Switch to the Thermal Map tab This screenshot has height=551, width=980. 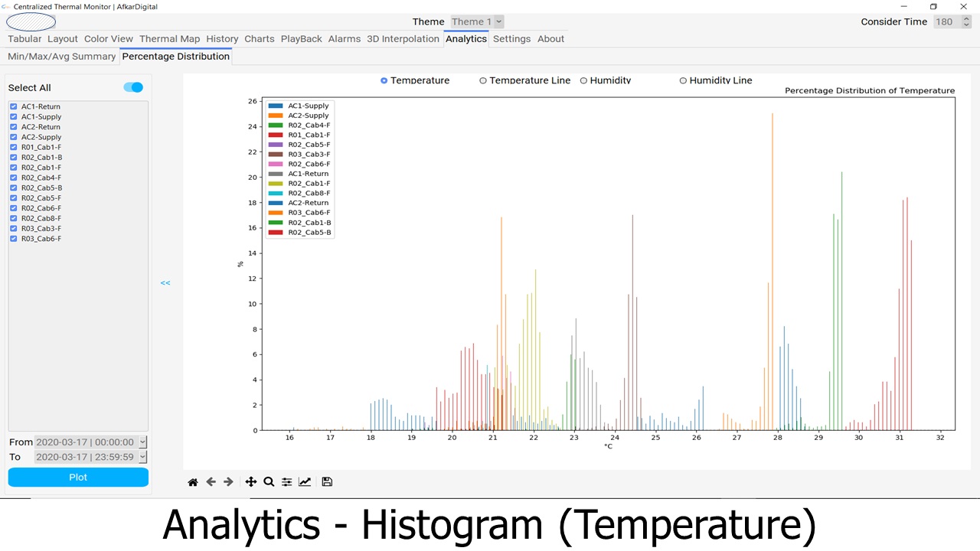[x=169, y=39]
